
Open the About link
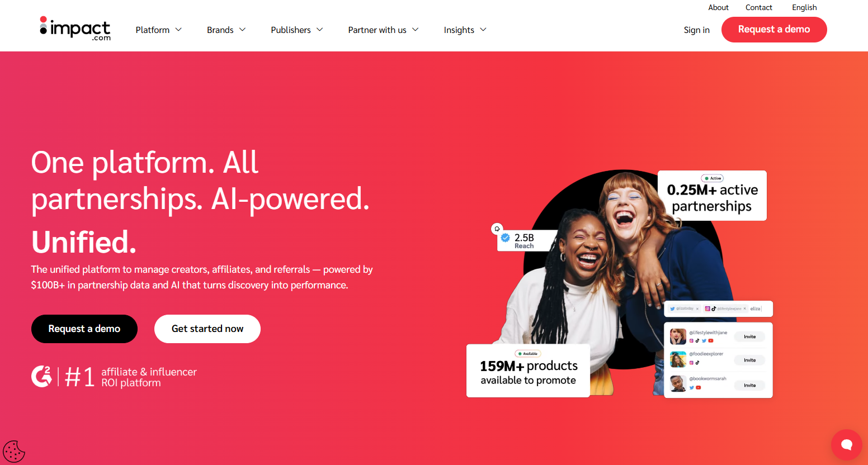point(718,7)
